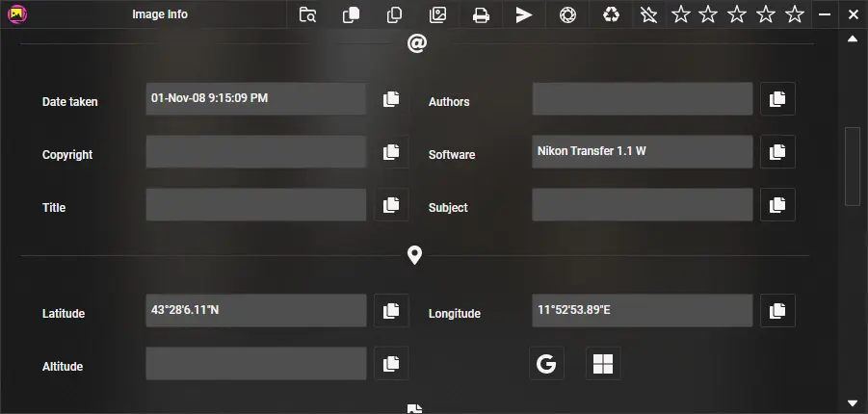Click the filled copy icon in toolbar

coord(352,14)
